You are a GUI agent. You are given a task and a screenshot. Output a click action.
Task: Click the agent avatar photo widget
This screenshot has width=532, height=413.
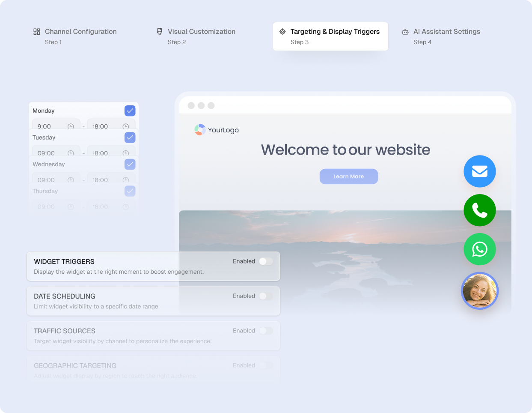pos(479,291)
